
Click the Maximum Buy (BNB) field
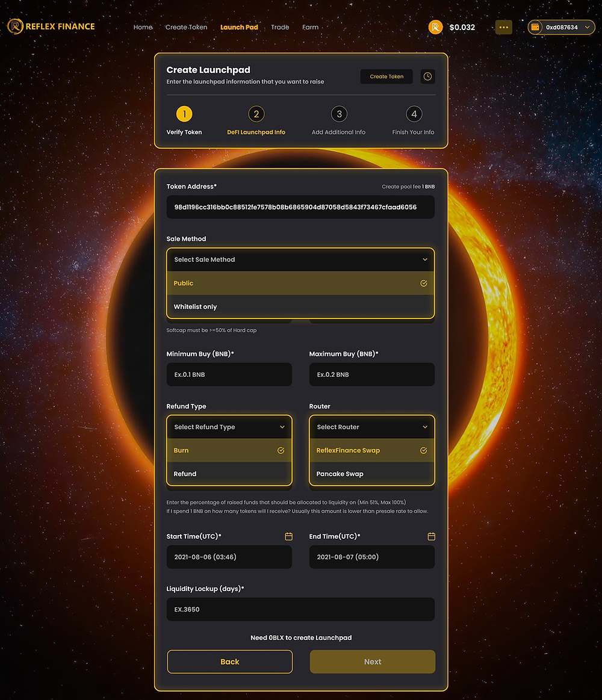tap(372, 374)
